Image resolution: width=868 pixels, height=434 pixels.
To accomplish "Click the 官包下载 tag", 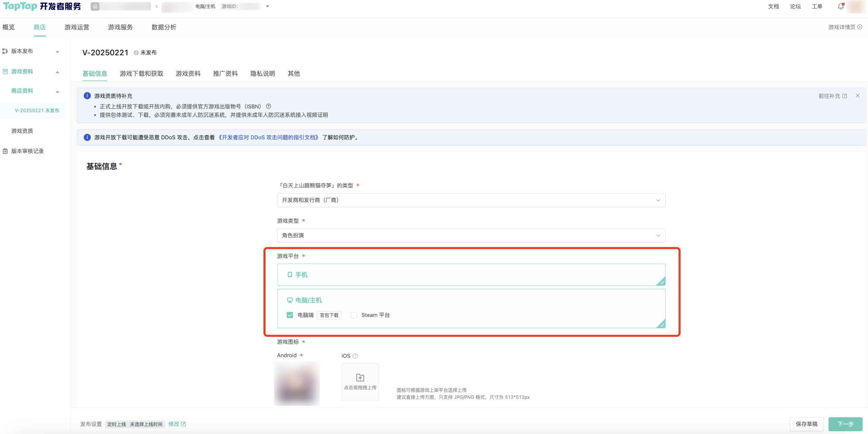I will pyautogui.click(x=329, y=315).
